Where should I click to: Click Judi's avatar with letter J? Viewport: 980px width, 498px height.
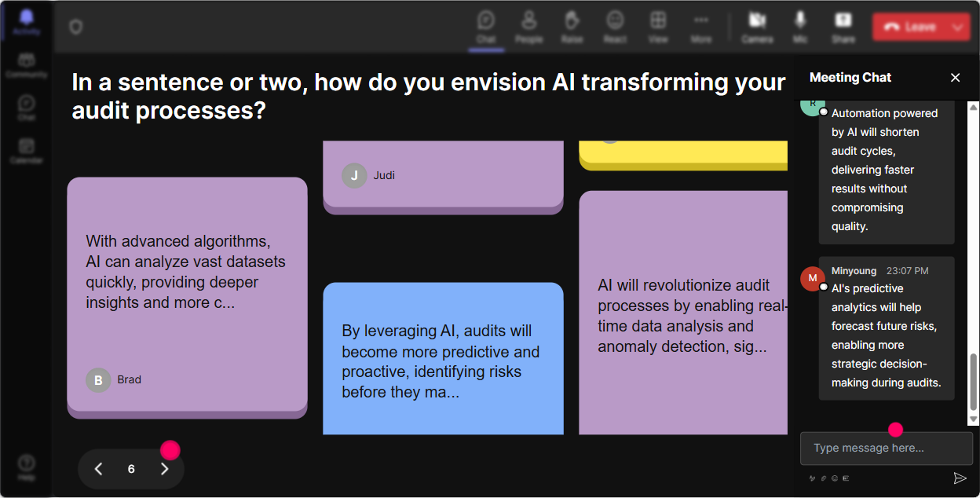pos(354,175)
